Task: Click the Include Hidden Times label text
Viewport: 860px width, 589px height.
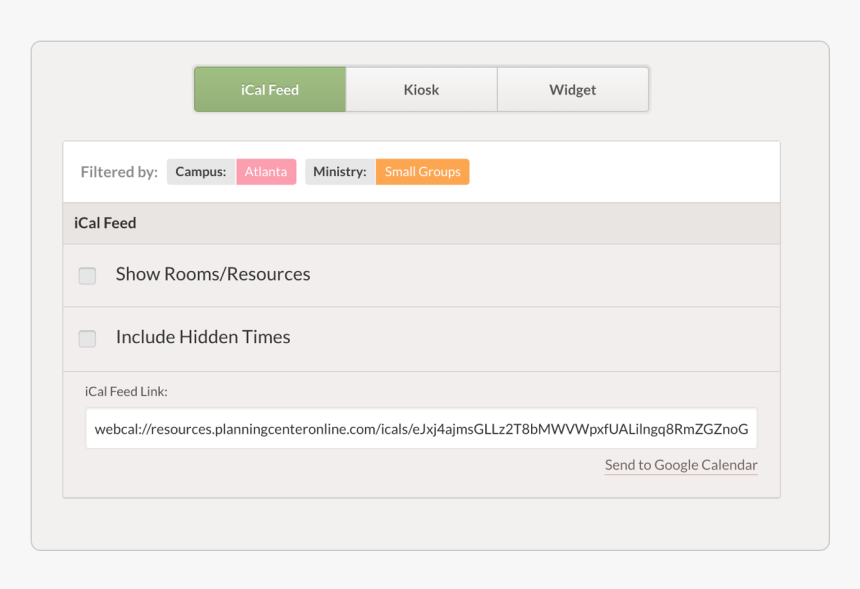Action: point(203,337)
